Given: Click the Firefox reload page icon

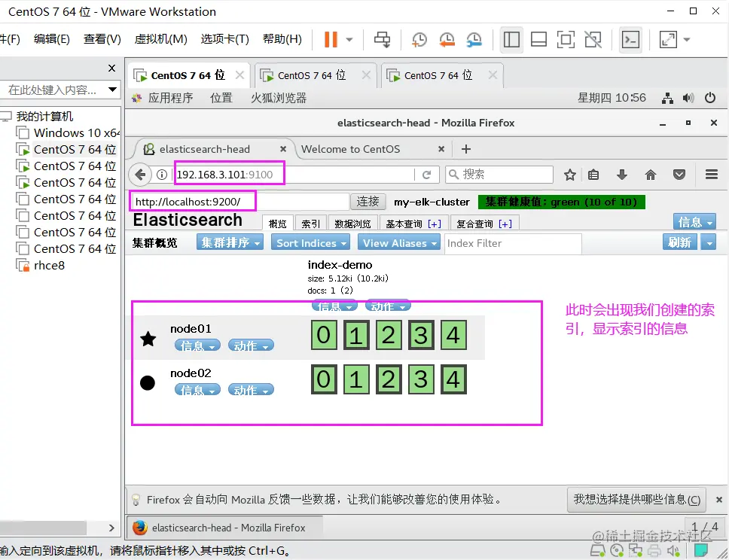Looking at the screenshot, I should [426, 175].
